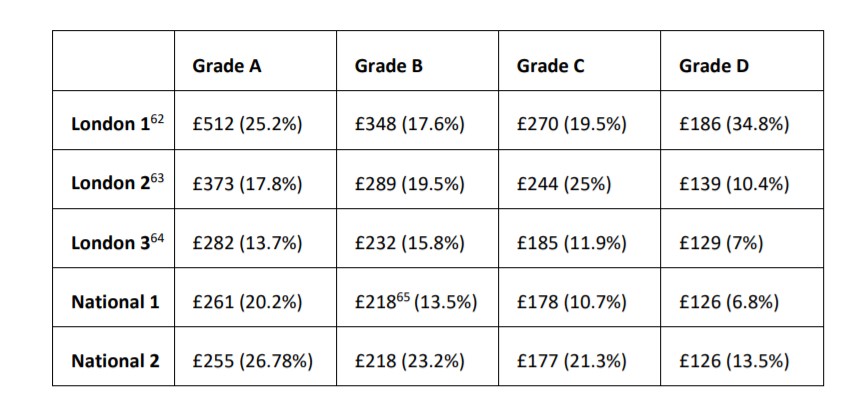This screenshot has width=857, height=412.
Task: Click the £255 (26.78%) cell
Action: (x=251, y=361)
